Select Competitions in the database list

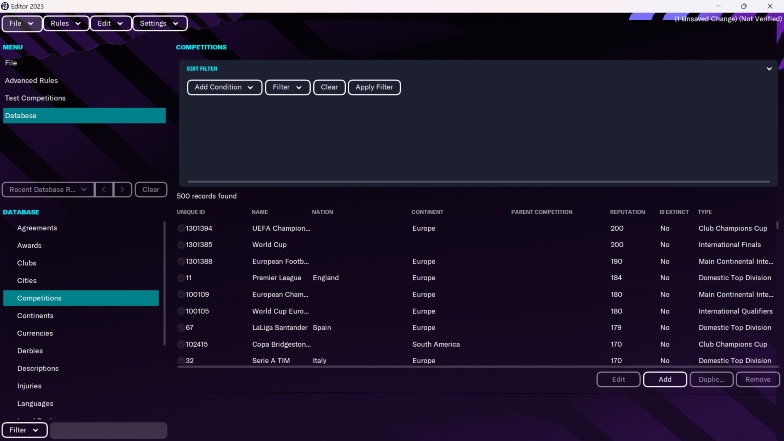click(81, 298)
